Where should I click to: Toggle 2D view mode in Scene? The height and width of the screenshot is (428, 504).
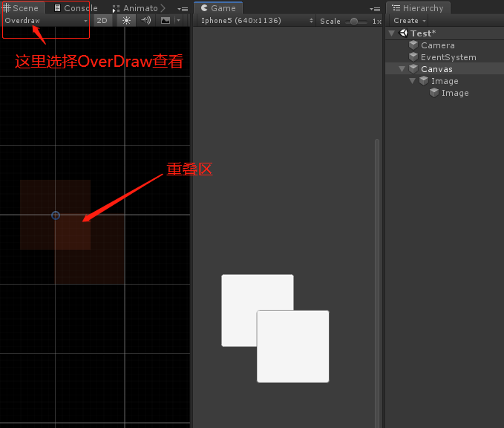tap(102, 21)
